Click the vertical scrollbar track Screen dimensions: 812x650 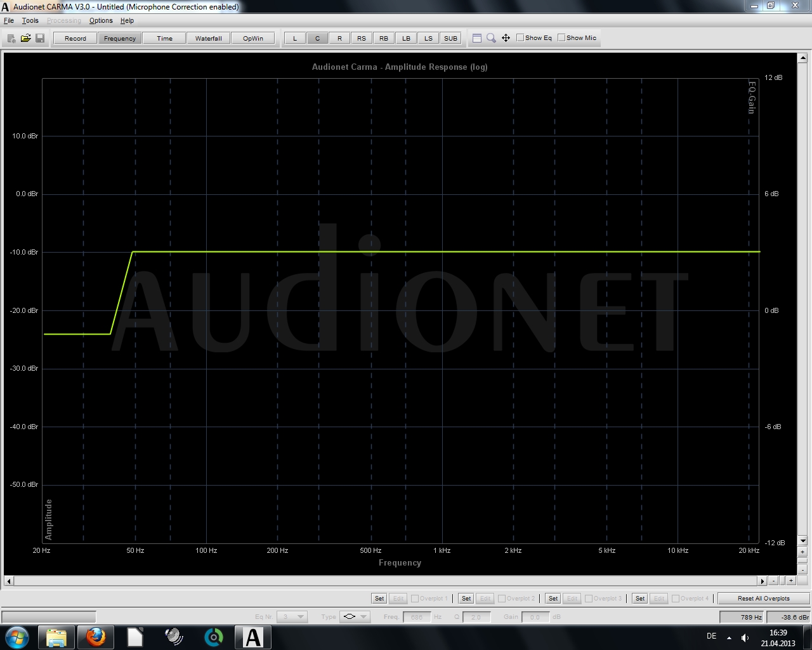[802, 300]
